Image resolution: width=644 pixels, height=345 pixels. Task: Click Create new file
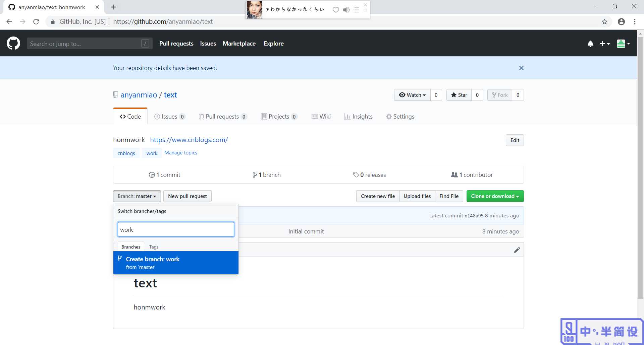378,196
